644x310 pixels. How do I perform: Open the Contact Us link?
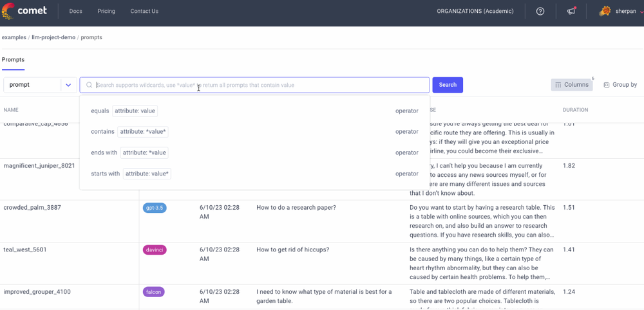tap(144, 12)
